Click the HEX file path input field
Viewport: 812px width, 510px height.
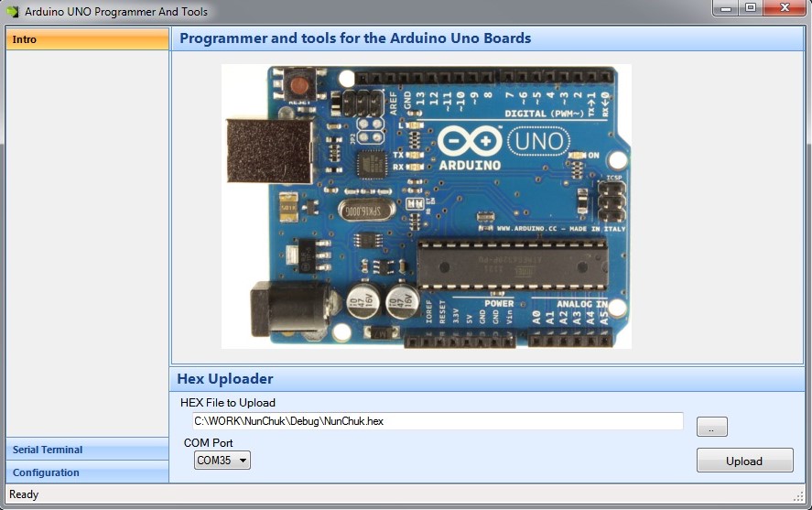[x=438, y=421]
